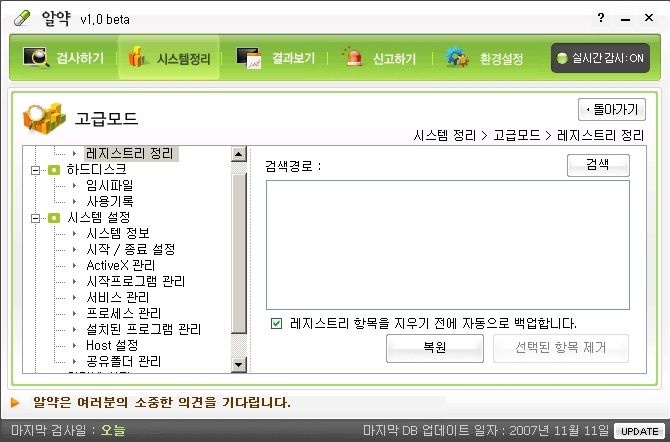The width and height of the screenshot is (670, 442).
Task: Minimize the 알약 window
Action: [x=625, y=18]
